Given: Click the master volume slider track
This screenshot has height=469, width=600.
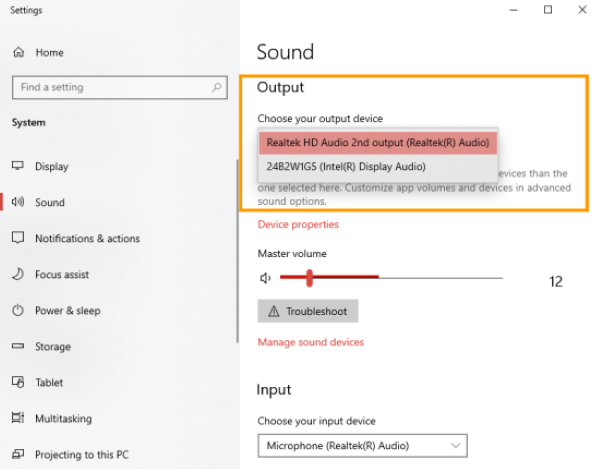Looking at the screenshot, I should coord(440,278).
